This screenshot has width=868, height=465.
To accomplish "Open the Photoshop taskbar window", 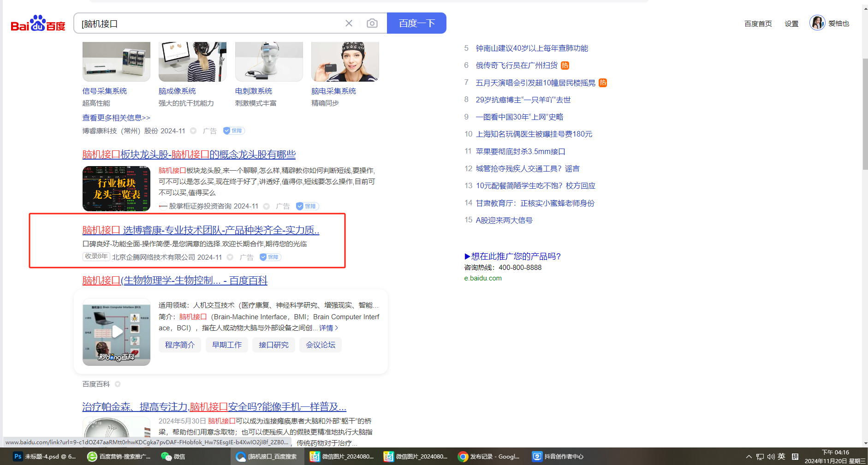I will tap(45, 456).
